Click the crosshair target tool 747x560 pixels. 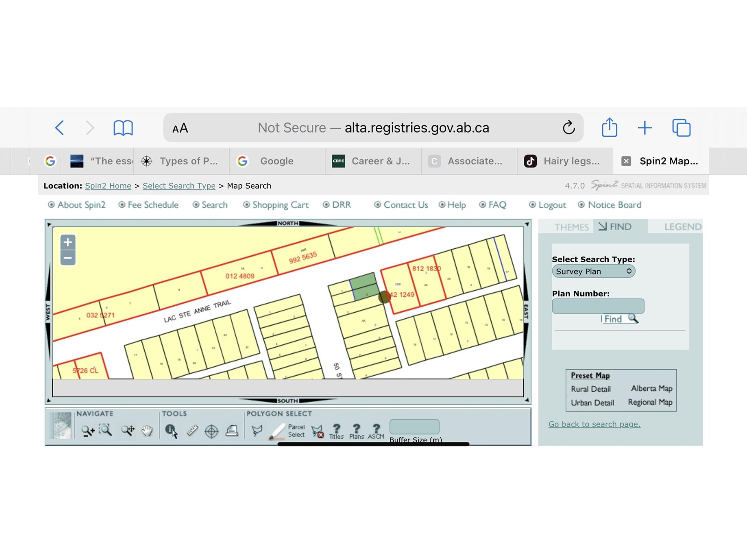click(211, 431)
